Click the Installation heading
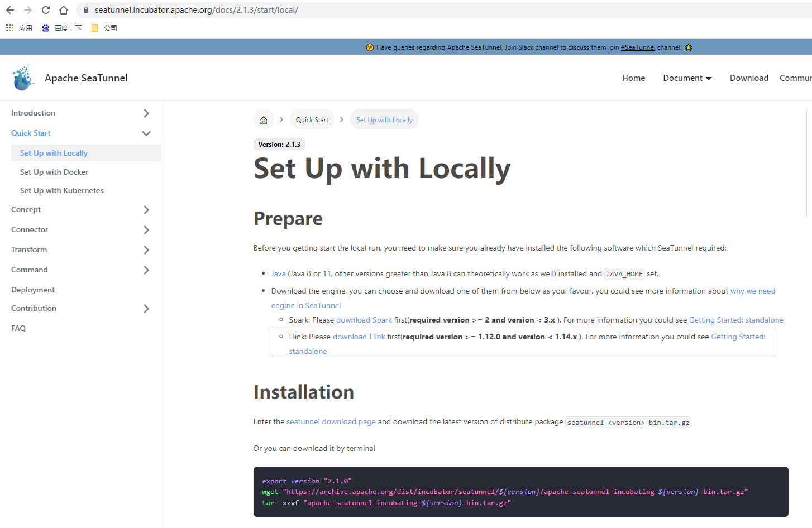 304,392
